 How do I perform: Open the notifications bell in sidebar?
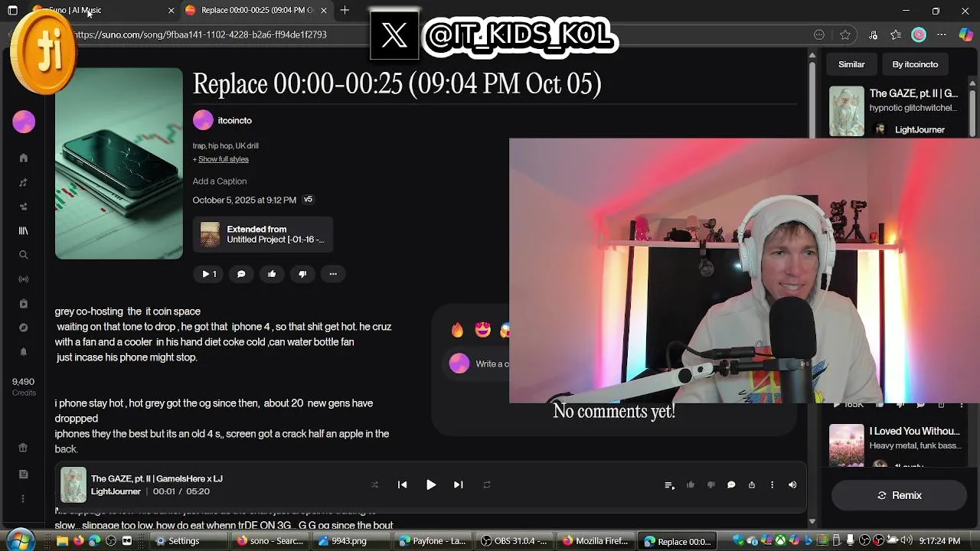coord(24,352)
